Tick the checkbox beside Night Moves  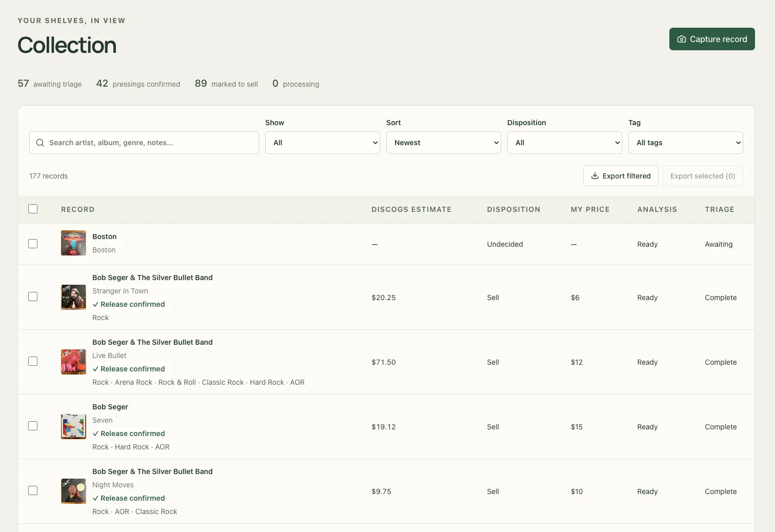(33, 490)
